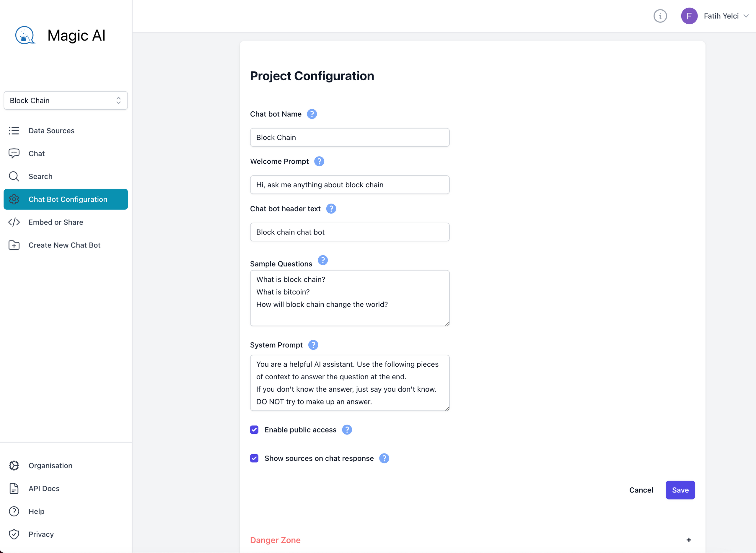Screen dimensions: 756x553
Task: Click the Organisation settings icon
Action: coord(15,465)
